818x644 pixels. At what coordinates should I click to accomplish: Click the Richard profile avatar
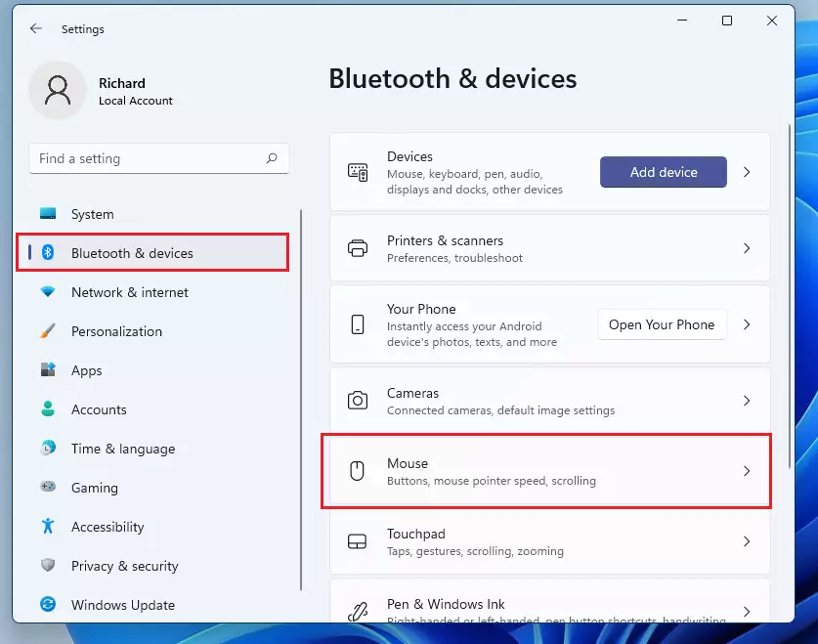[58, 90]
